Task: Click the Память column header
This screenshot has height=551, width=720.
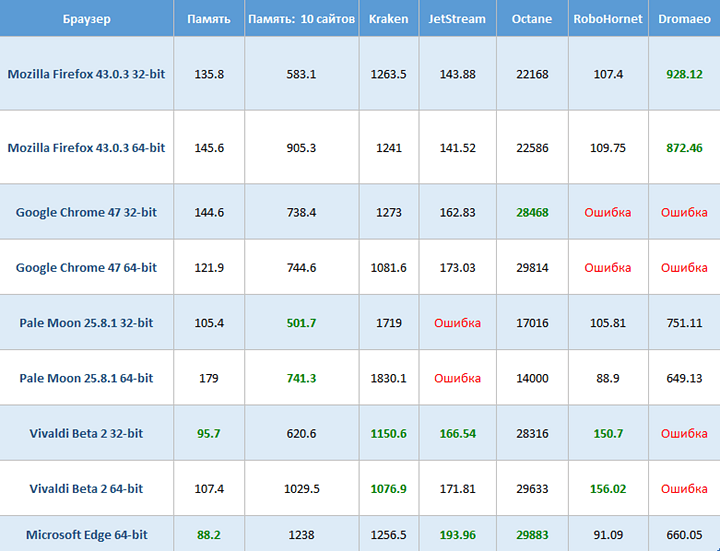Action: [209, 19]
